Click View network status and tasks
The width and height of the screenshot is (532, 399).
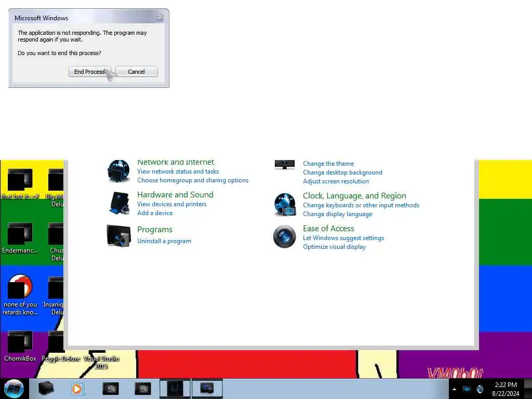[x=178, y=171]
